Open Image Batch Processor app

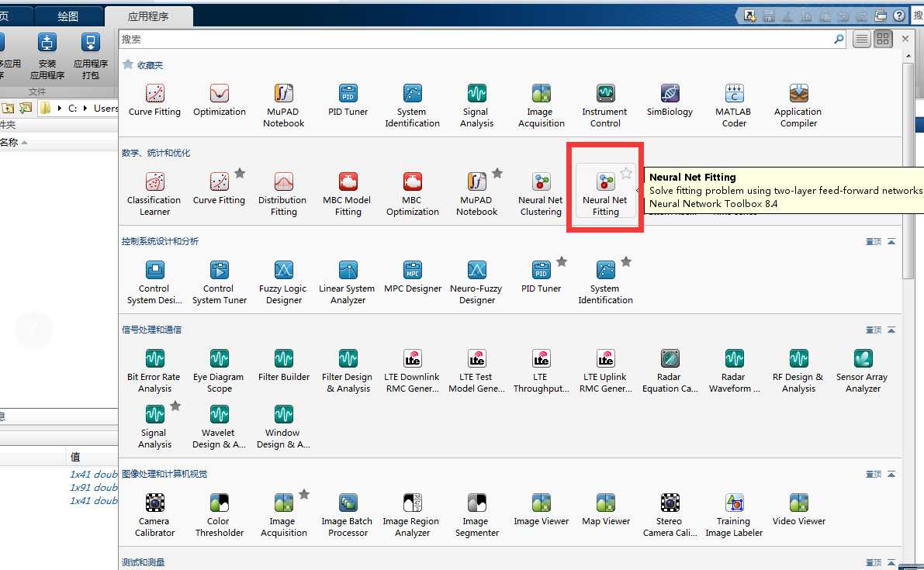tap(348, 515)
